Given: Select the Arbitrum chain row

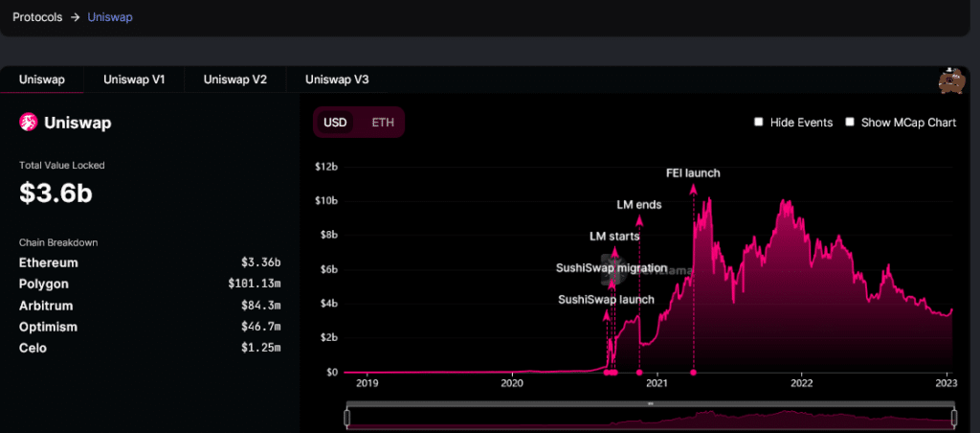Looking at the screenshot, I should (x=150, y=306).
